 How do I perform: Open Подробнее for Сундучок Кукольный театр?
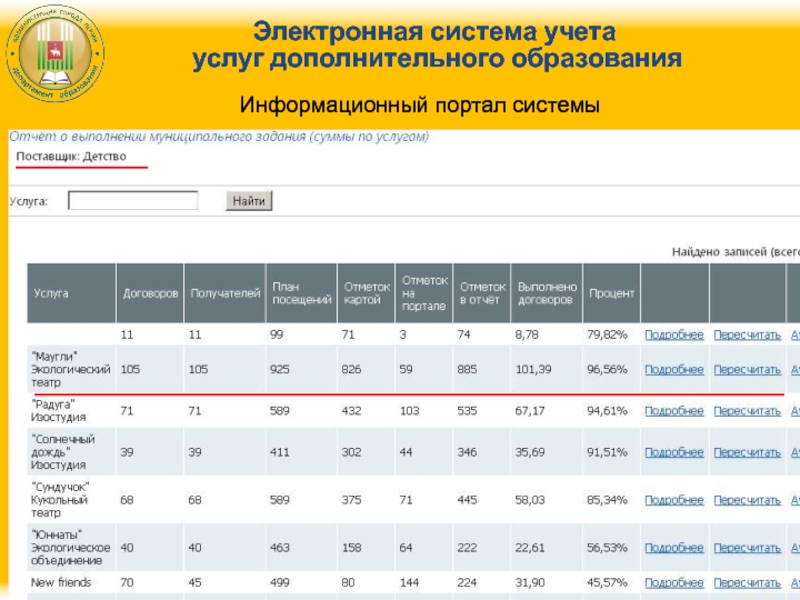674,499
